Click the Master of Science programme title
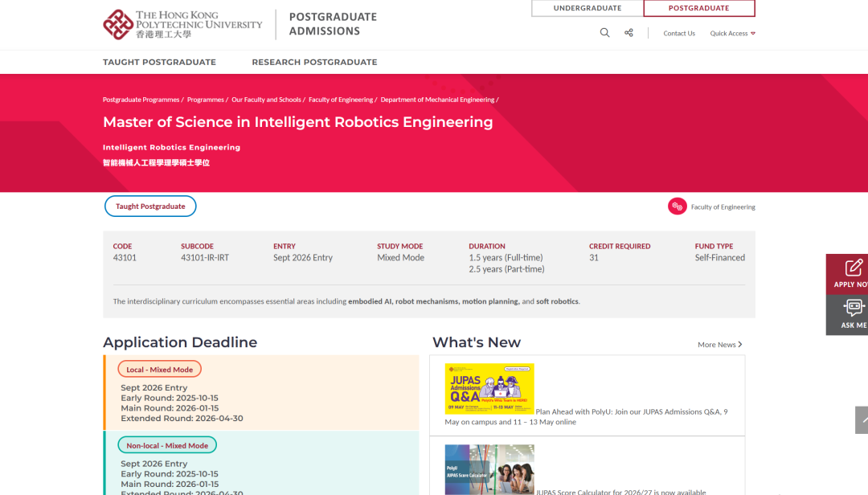 click(298, 122)
